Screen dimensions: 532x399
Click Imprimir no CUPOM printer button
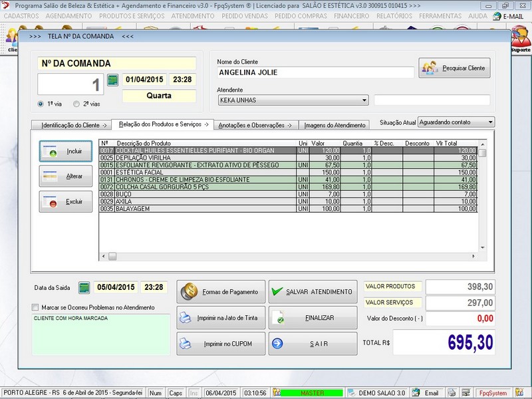click(221, 344)
